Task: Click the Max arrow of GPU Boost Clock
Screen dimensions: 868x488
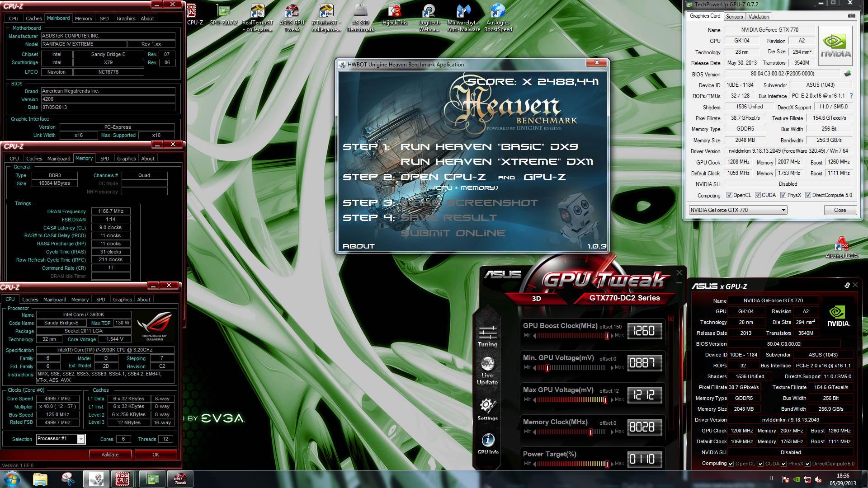Action: pos(612,335)
